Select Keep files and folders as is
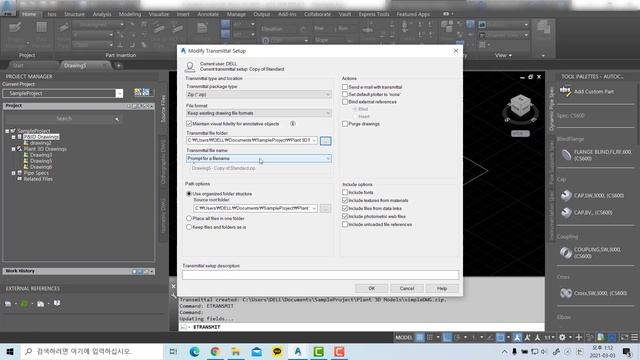The height and width of the screenshot is (360, 640). pyautogui.click(x=189, y=227)
